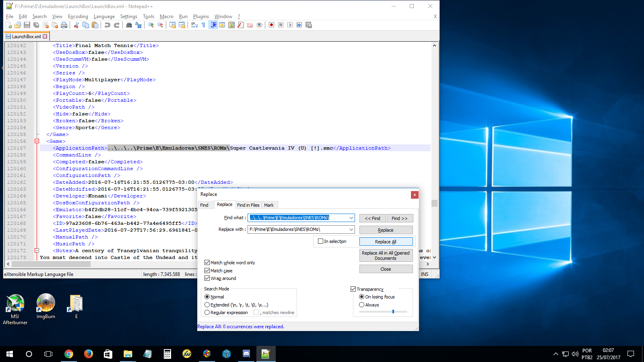The width and height of the screenshot is (644, 362).
Task: Click Replace All in All Opened Documents
Action: click(x=386, y=255)
